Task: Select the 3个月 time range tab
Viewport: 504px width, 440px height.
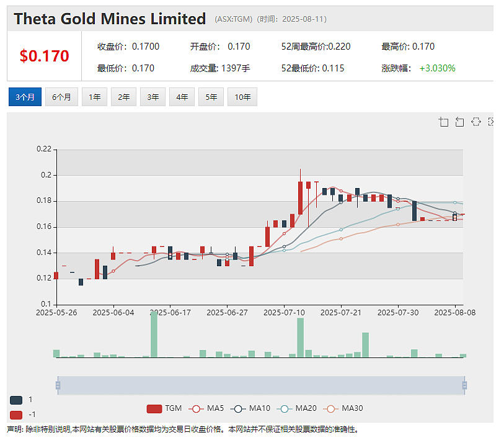Action: click(x=25, y=97)
